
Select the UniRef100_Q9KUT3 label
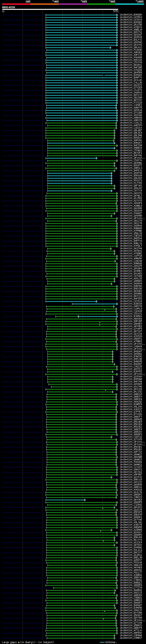131,470
